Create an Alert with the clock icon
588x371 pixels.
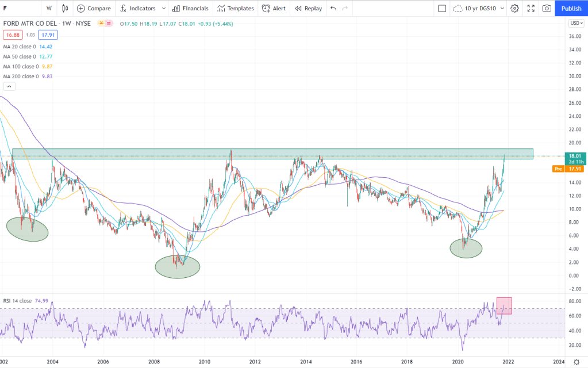(x=274, y=9)
